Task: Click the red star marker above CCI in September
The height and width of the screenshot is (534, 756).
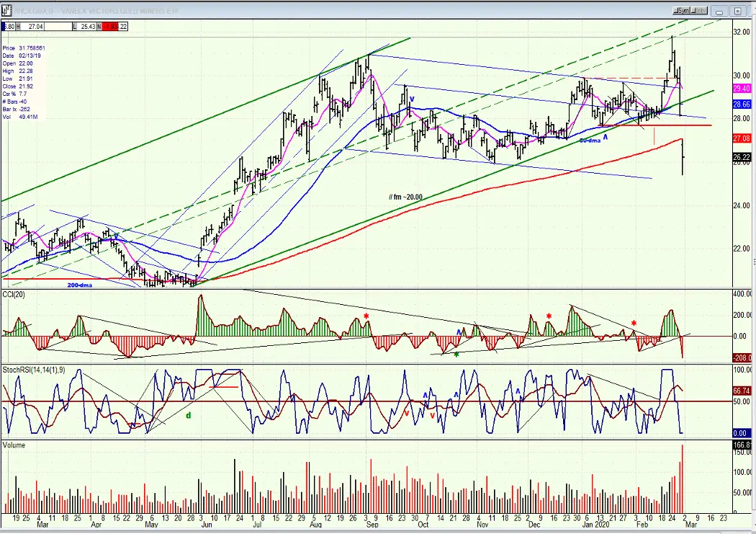Action: pos(366,316)
